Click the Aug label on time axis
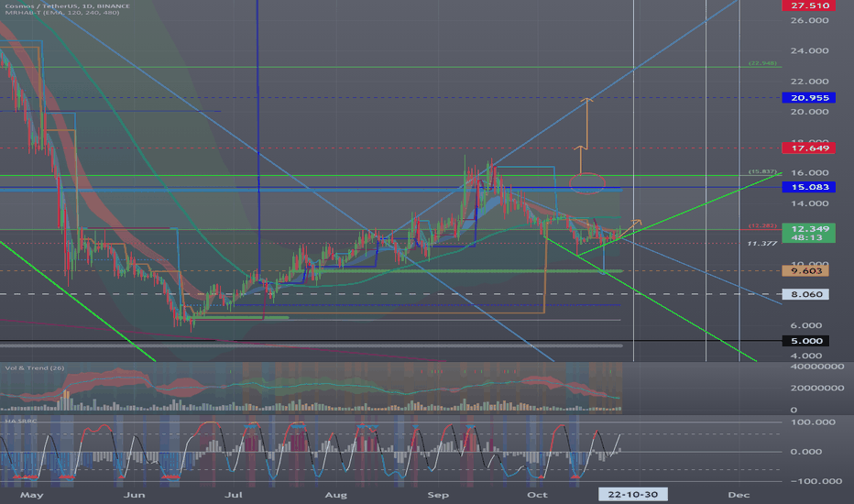Screen dimensions: 854x504 tap(335, 495)
